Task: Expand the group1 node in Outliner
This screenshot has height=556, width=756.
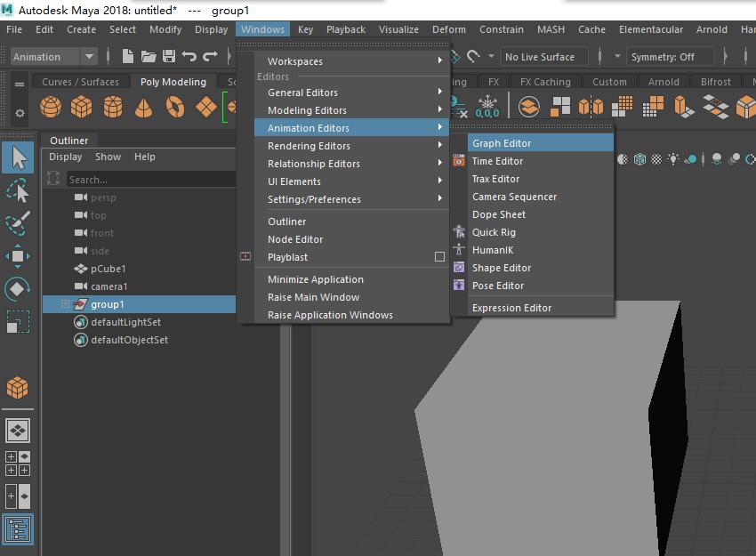Action: pos(65,304)
